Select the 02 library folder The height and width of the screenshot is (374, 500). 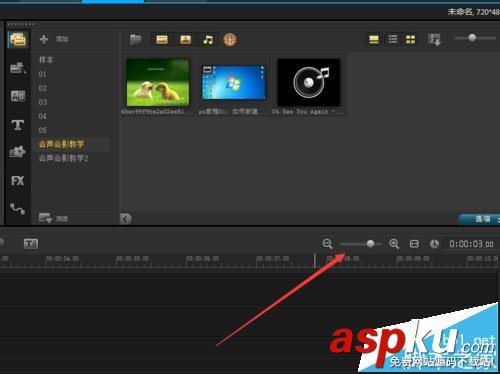click(42, 88)
